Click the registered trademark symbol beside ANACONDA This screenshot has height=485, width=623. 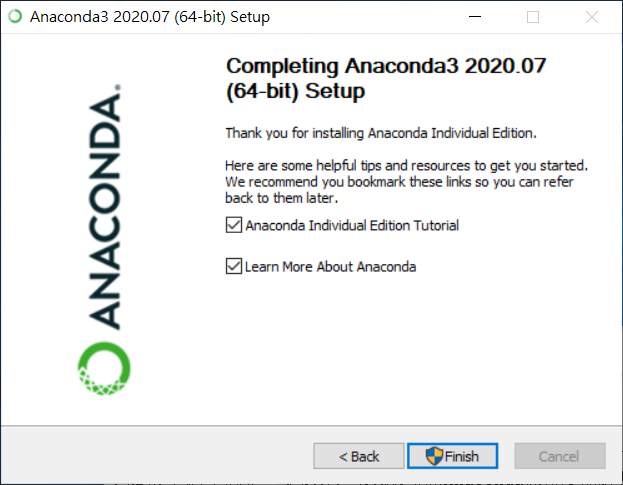coord(118,87)
